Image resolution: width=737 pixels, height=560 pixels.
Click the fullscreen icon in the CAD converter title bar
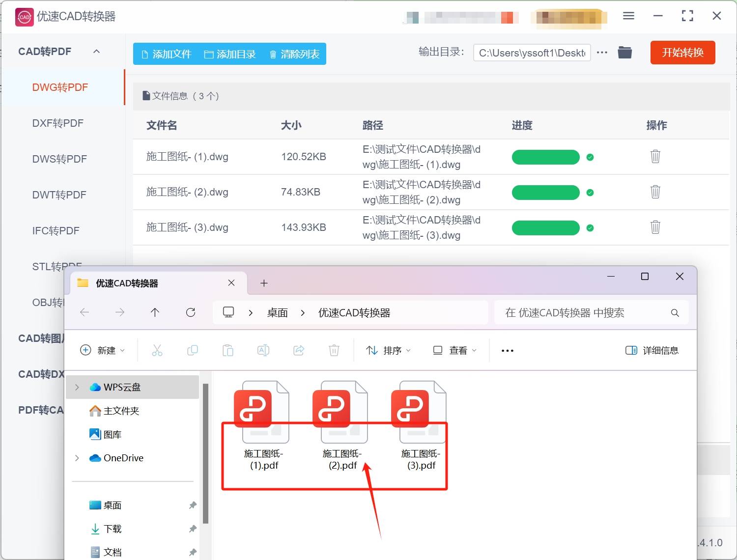click(687, 16)
